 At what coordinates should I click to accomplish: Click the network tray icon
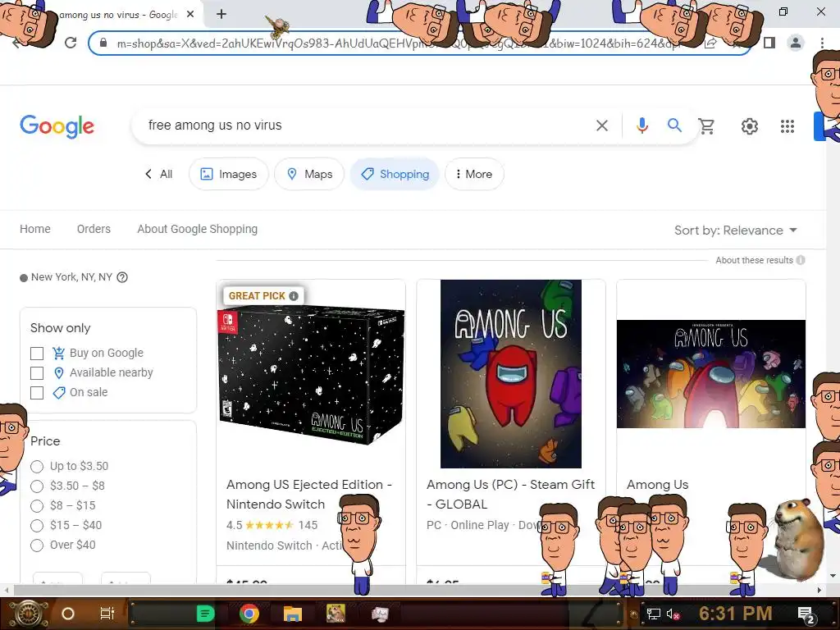tap(653, 614)
